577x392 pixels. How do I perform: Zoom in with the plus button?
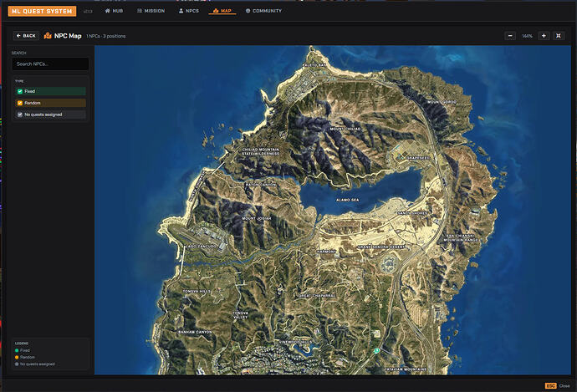tap(544, 36)
